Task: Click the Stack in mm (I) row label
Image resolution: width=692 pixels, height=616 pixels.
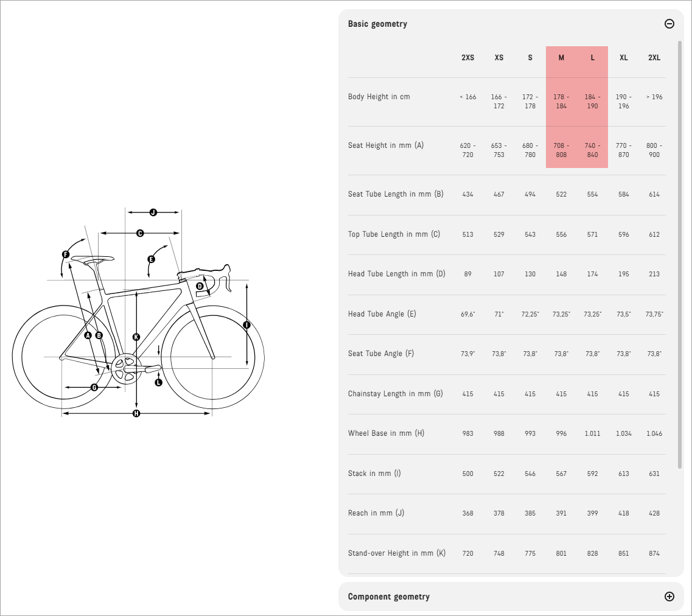Action: coord(374,474)
